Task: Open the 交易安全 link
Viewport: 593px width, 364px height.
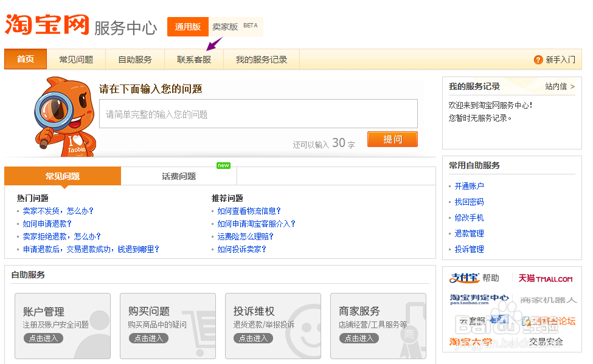Action: 546,342
